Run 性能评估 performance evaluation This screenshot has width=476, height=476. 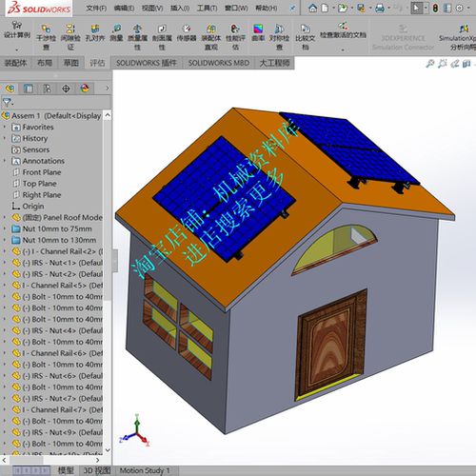point(235,38)
